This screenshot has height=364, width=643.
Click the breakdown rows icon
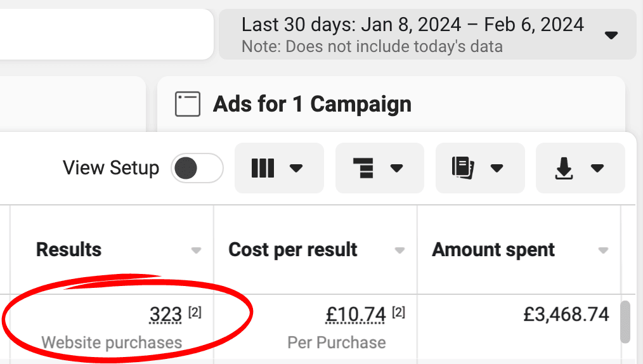point(363,168)
